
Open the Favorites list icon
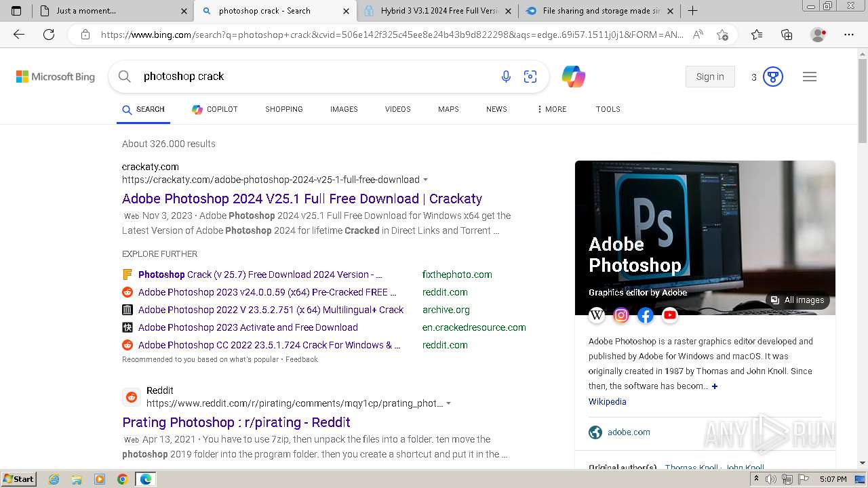(757, 35)
